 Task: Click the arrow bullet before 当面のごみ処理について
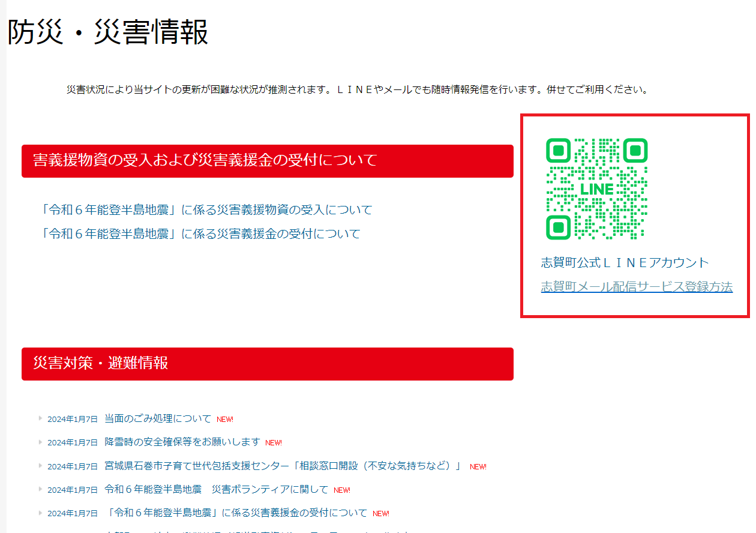click(x=40, y=418)
